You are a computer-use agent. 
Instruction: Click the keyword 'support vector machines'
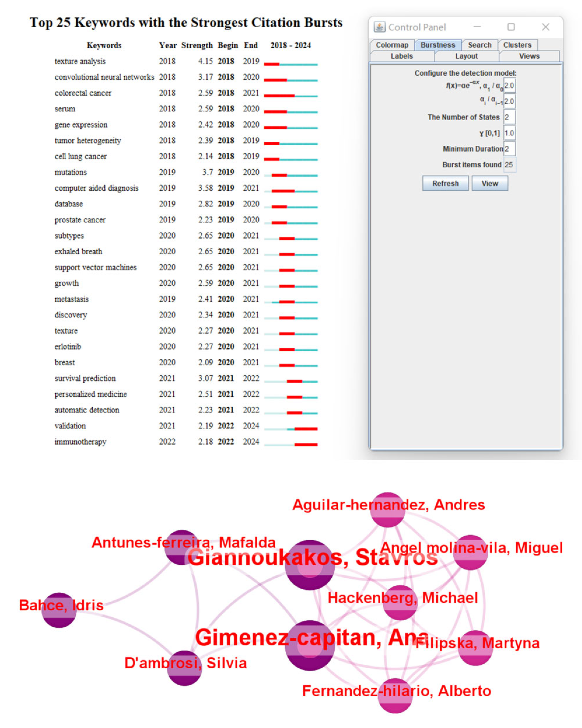96,267
